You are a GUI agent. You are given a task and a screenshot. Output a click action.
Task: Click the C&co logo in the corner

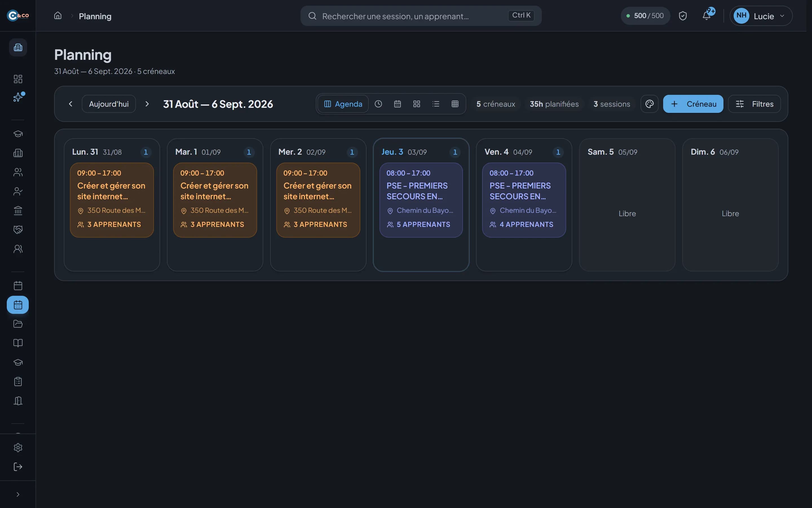[x=18, y=16]
